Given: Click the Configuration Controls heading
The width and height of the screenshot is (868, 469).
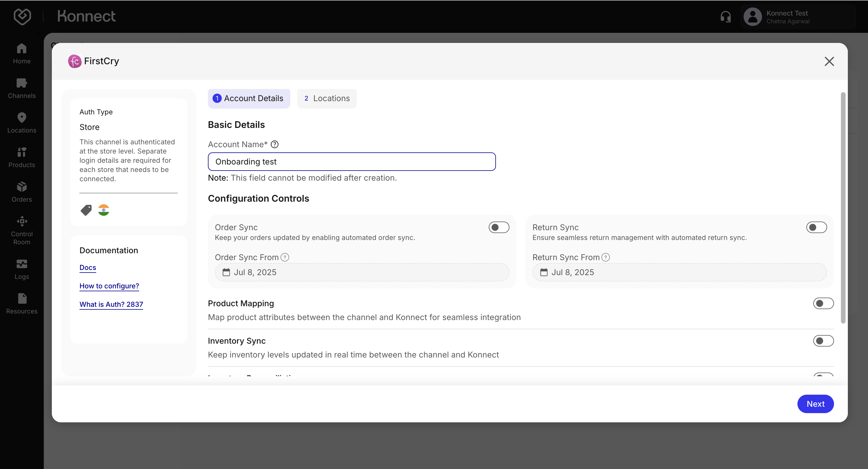Looking at the screenshot, I should click(258, 198).
